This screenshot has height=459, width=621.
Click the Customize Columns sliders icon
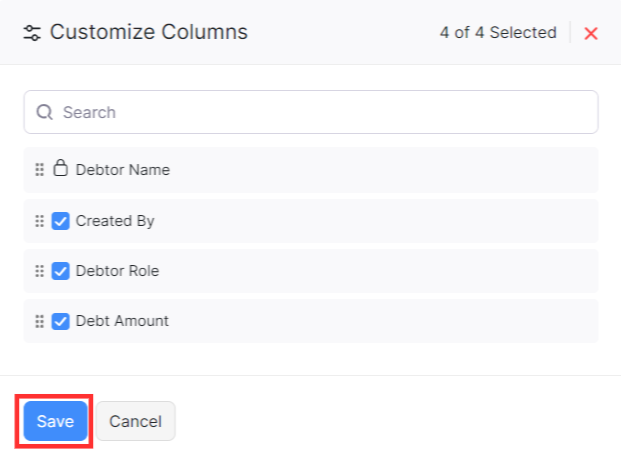point(32,33)
